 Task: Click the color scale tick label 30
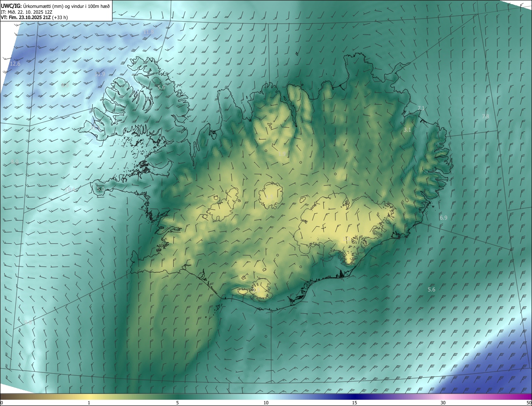coord(443,403)
